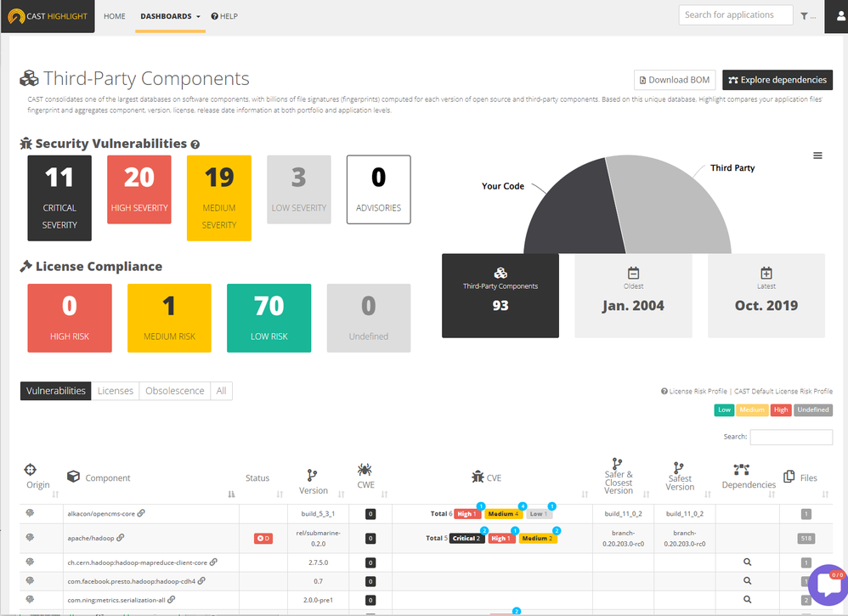The image size is (848, 616).
Task: Click the Latest Oct. 2019 calendar tile
Action: tap(766, 296)
